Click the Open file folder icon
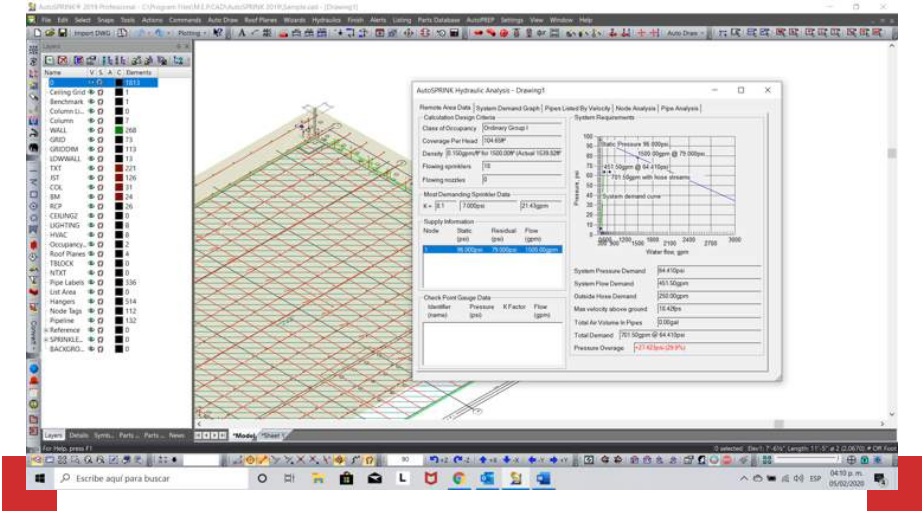 coord(48,33)
